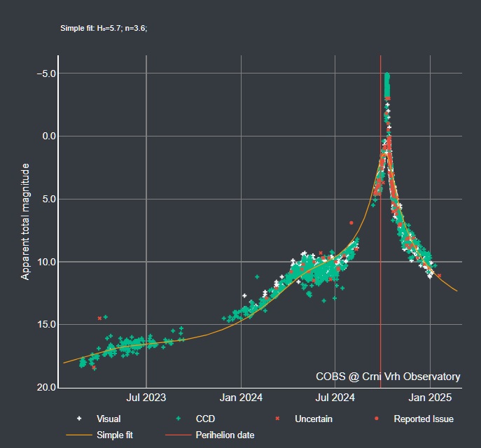Click the 'Jan 2024' x-axis tick label
This screenshot has width=481, height=448.
point(241,398)
